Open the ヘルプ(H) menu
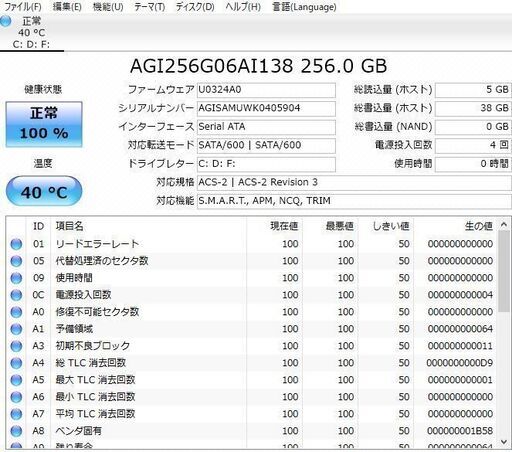 [243, 7]
